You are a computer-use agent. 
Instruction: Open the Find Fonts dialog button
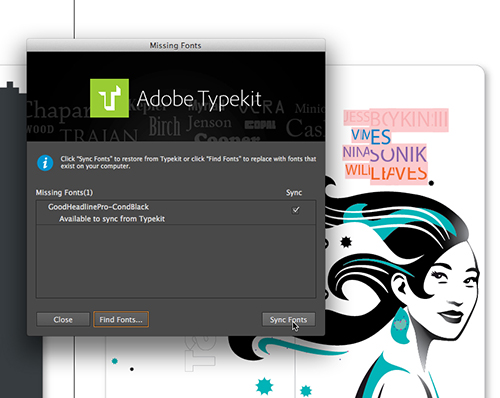pyautogui.click(x=121, y=320)
